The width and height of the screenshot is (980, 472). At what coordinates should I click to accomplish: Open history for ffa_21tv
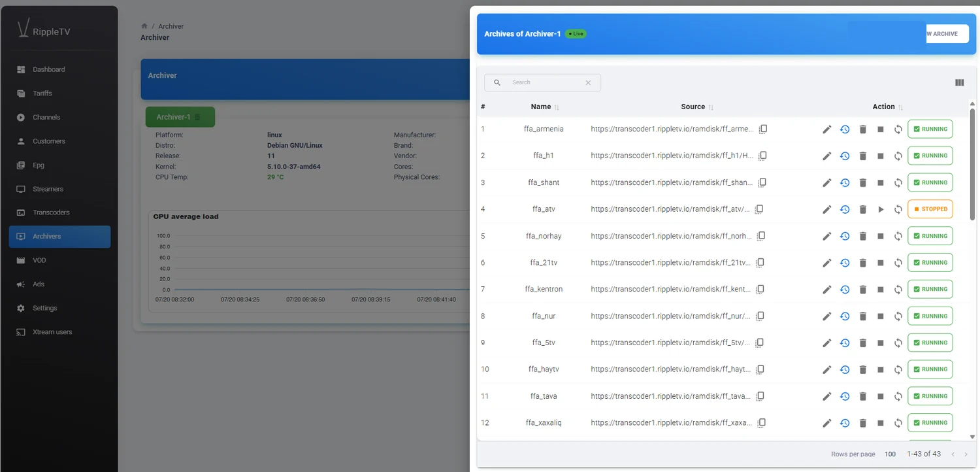pos(845,263)
